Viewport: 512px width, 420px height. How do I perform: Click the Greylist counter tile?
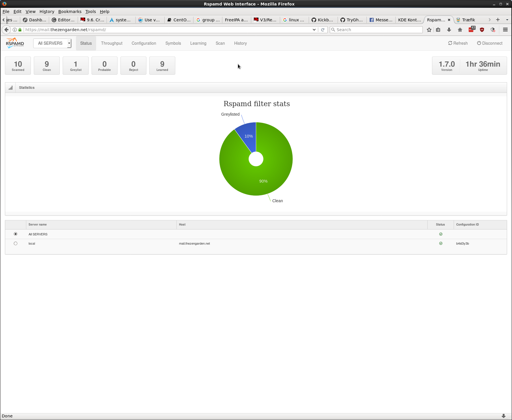[76, 66]
